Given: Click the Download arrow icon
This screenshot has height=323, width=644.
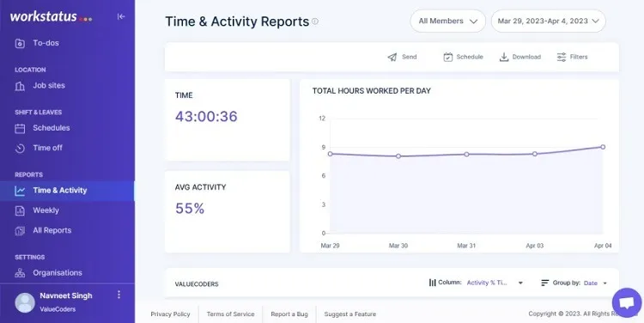Looking at the screenshot, I should 504,57.
